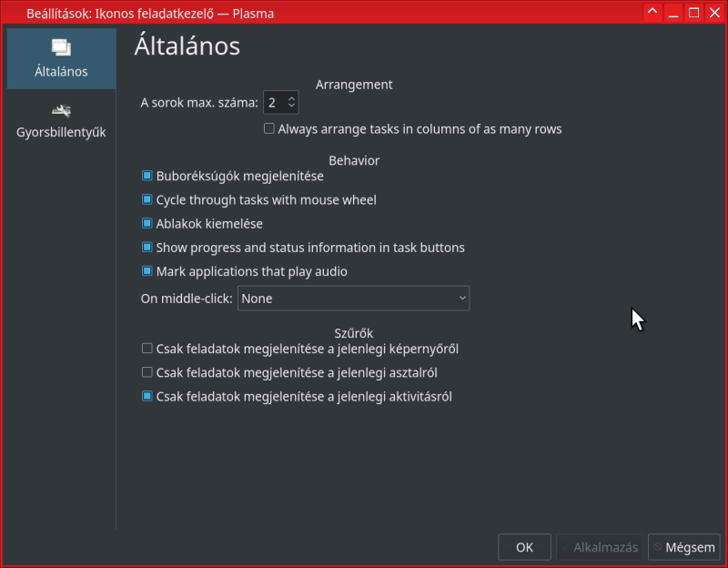The width and height of the screenshot is (728, 568).
Task: Minimize the settings window
Action: (x=673, y=13)
